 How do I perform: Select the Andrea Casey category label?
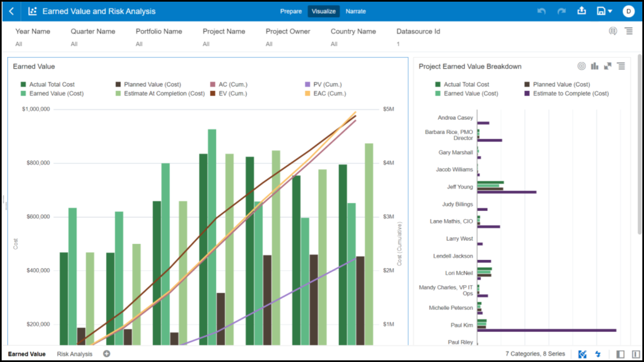click(x=455, y=118)
